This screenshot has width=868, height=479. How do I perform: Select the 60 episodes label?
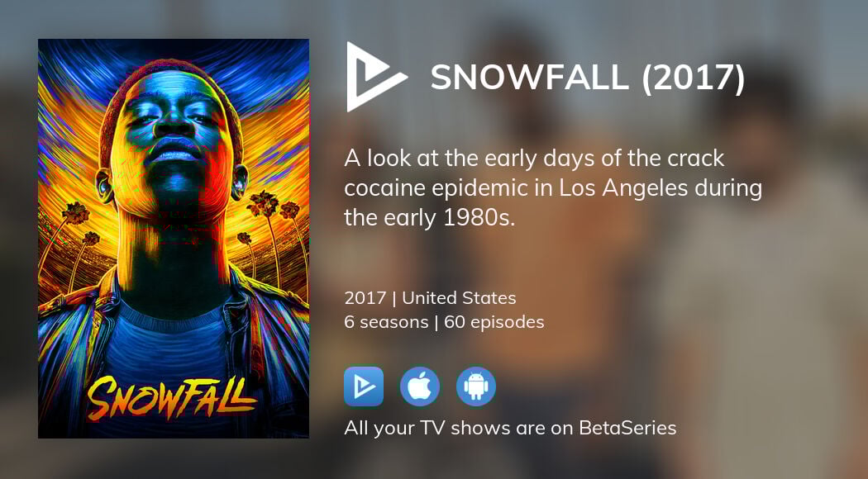tap(494, 322)
